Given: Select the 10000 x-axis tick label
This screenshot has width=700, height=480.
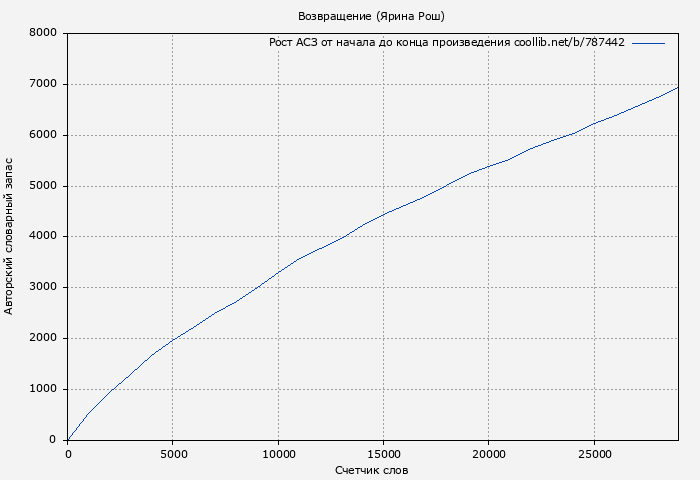Looking at the screenshot, I should coord(278,454).
